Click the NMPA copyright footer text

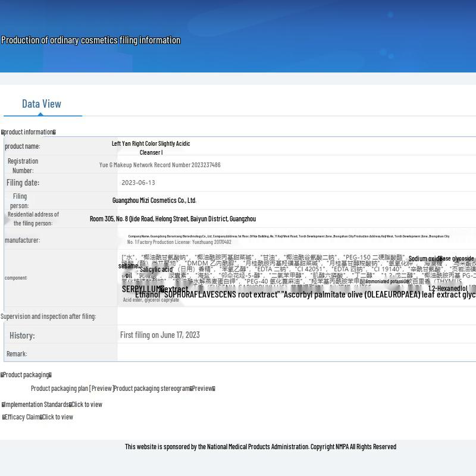(x=260, y=447)
